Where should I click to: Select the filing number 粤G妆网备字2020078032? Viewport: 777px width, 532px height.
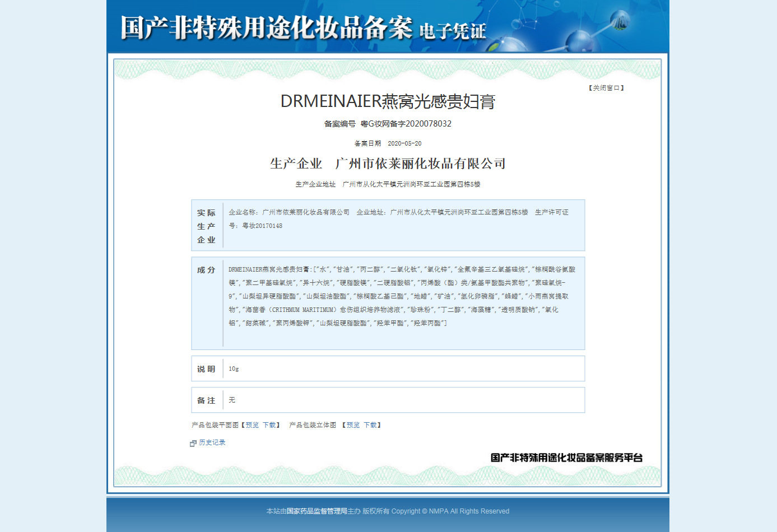[x=406, y=124]
